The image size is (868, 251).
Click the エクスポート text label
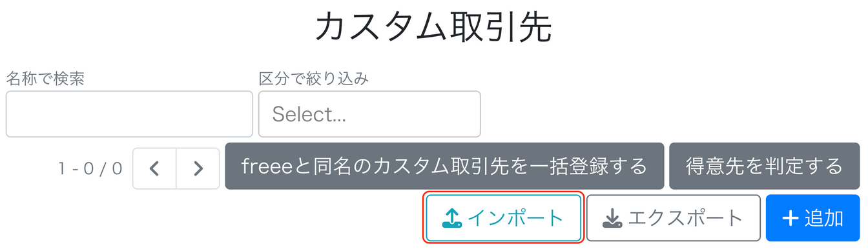(x=685, y=219)
